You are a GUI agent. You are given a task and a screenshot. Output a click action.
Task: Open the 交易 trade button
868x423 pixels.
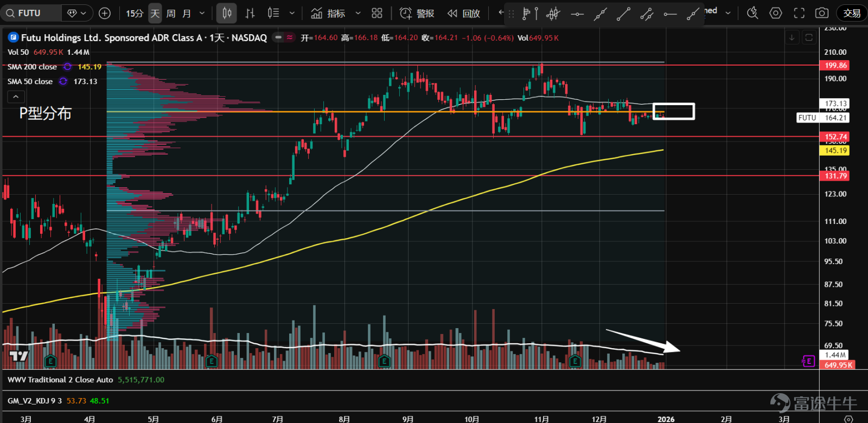851,13
